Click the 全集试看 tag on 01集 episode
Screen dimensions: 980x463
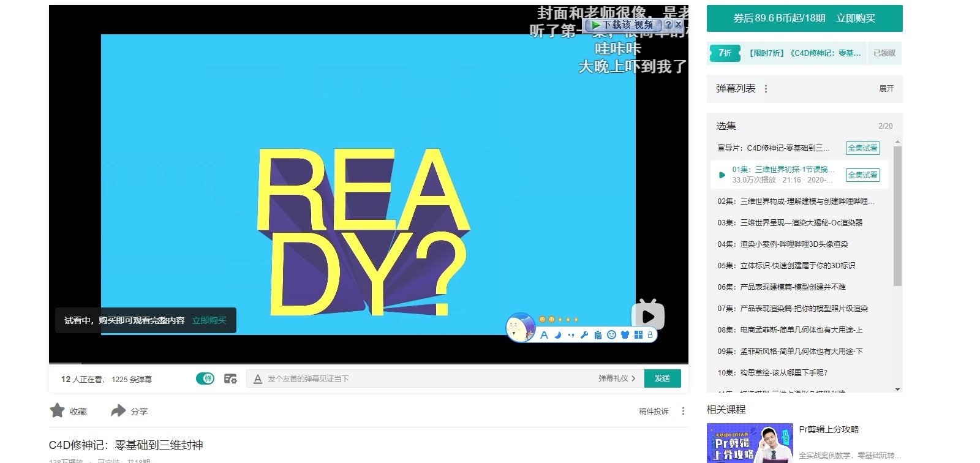click(862, 175)
